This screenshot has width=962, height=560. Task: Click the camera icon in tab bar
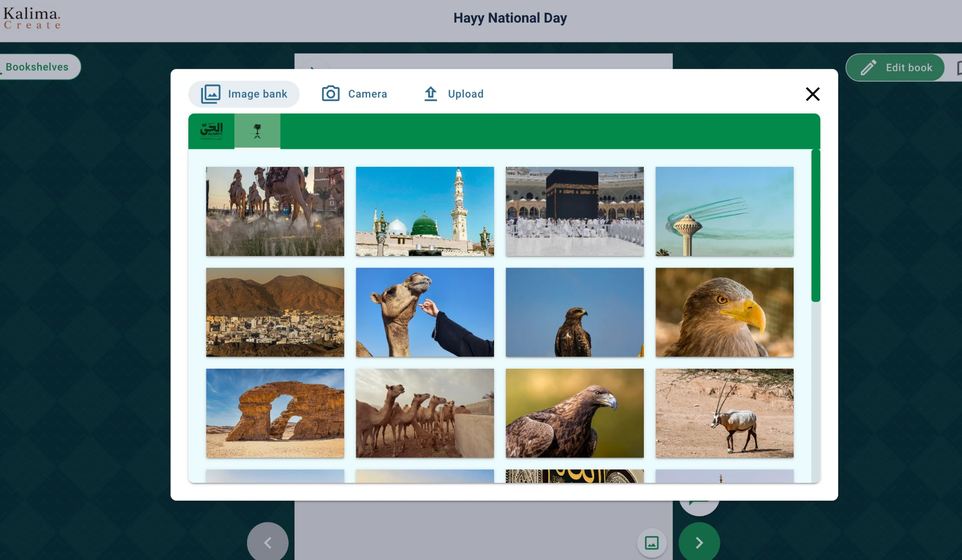(x=331, y=94)
